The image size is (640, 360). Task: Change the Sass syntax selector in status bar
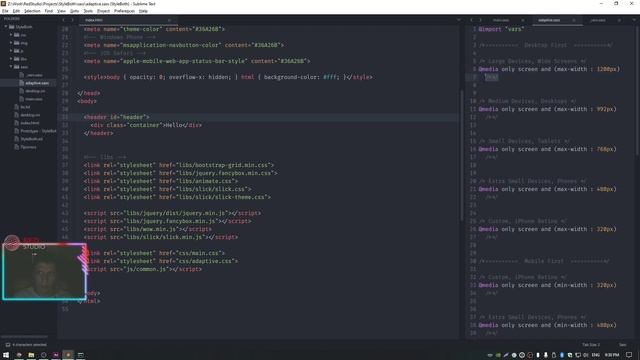622,345
